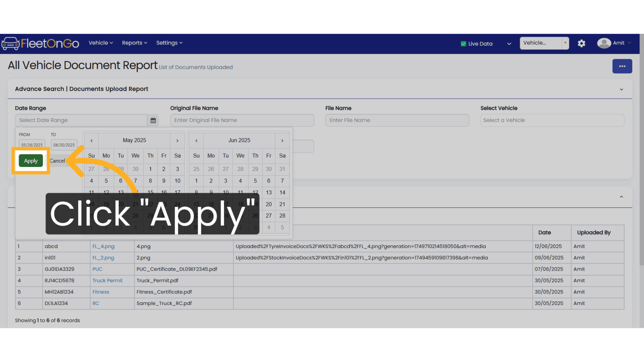Open the Amit user account dropdown

[622, 43]
